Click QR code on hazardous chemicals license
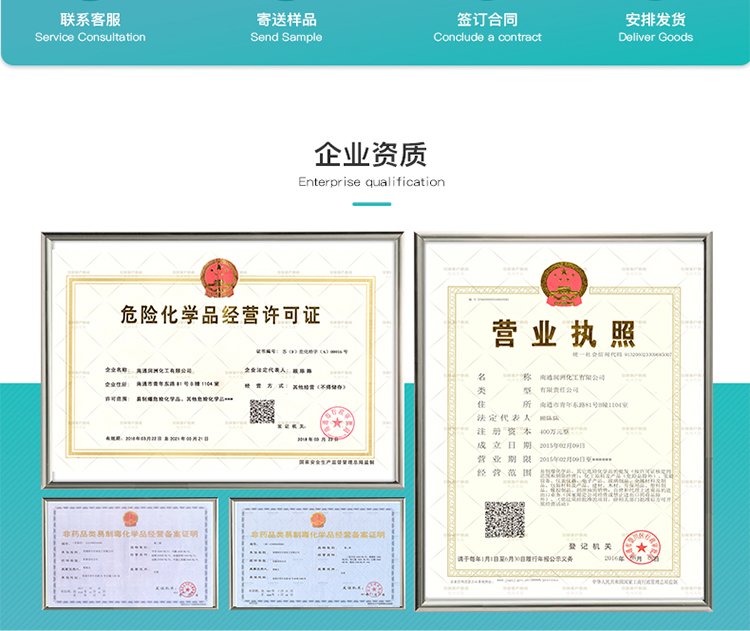The image size is (750, 631). 262,410
